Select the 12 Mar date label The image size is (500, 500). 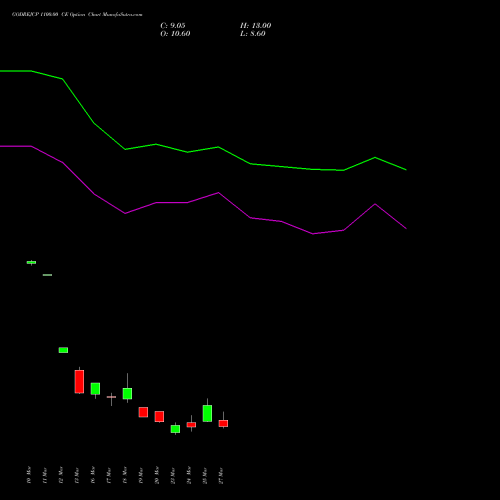click(x=61, y=475)
